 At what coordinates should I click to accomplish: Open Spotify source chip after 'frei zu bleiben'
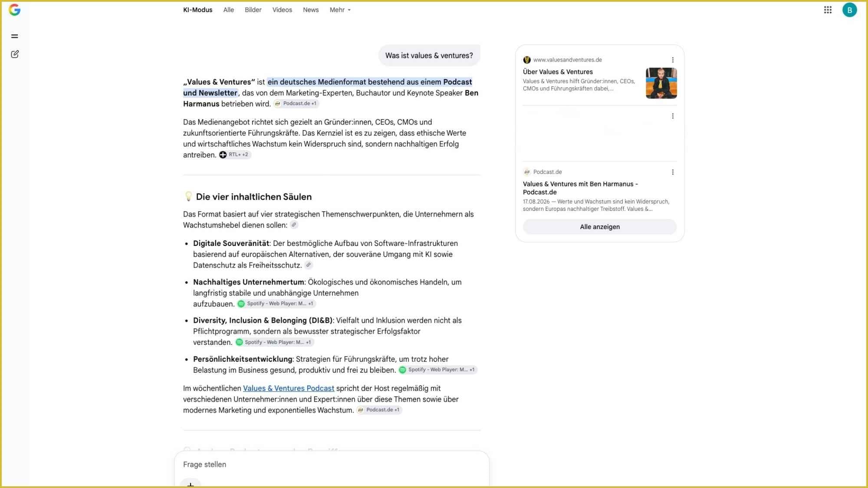coord(437,370)
